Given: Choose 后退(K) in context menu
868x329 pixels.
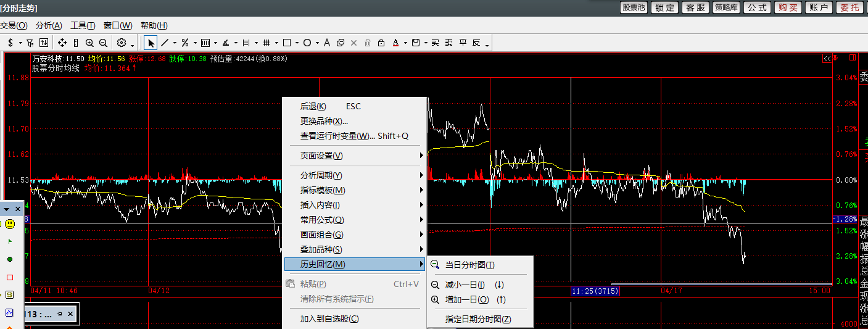Looking at the screenshot, I should (x=355, y=106).
